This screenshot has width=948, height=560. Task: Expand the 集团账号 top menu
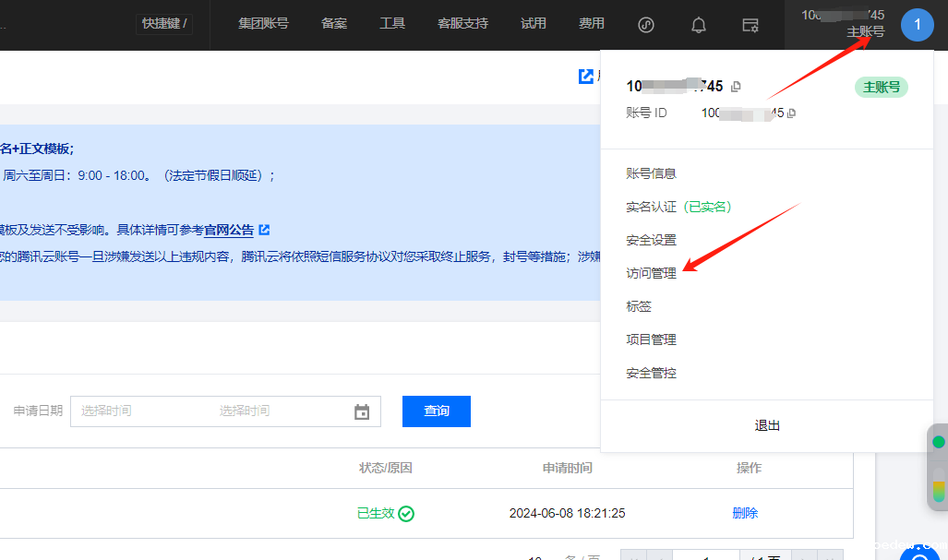[x=263, y=24]
